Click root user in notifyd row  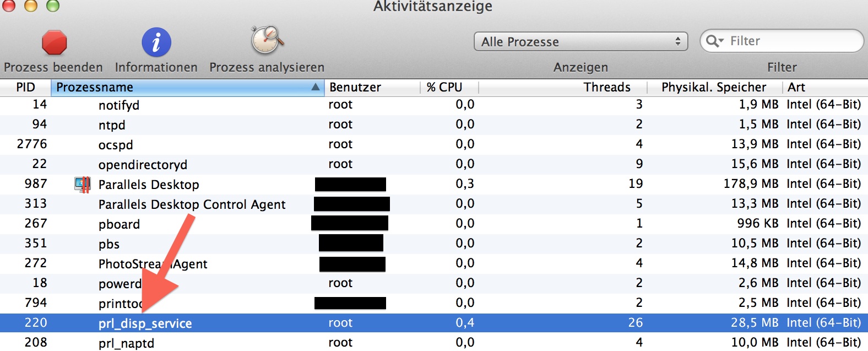pos(340,104)
